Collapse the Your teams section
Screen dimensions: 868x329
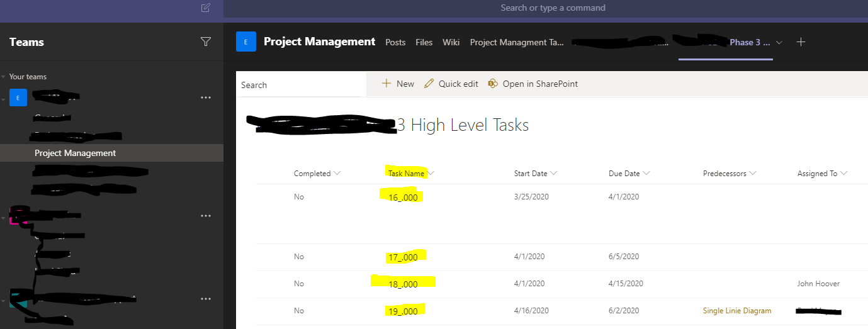coord(4,77)
